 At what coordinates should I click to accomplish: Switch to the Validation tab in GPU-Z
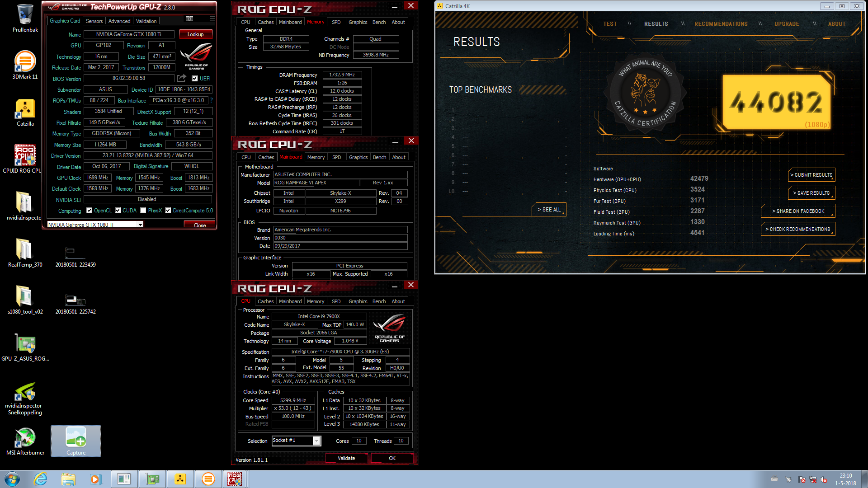pyautogui.click(x=146, y=21)
